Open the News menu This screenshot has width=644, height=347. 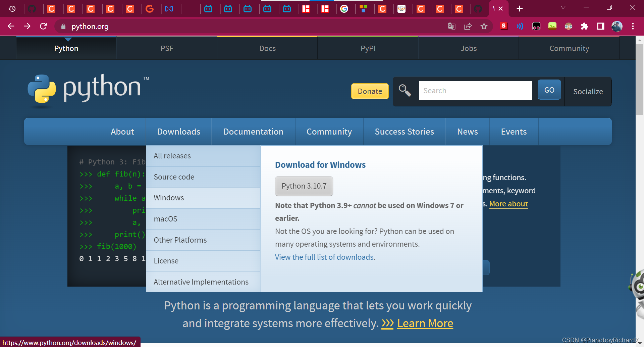467,132
